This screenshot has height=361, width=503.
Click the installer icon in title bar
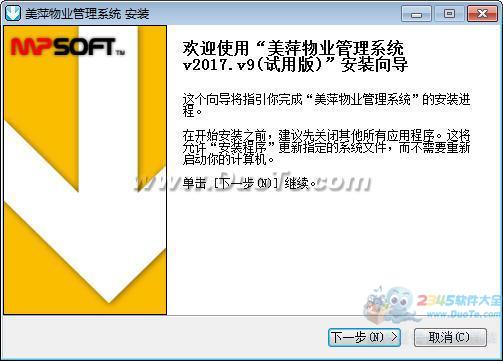[13, 13]
